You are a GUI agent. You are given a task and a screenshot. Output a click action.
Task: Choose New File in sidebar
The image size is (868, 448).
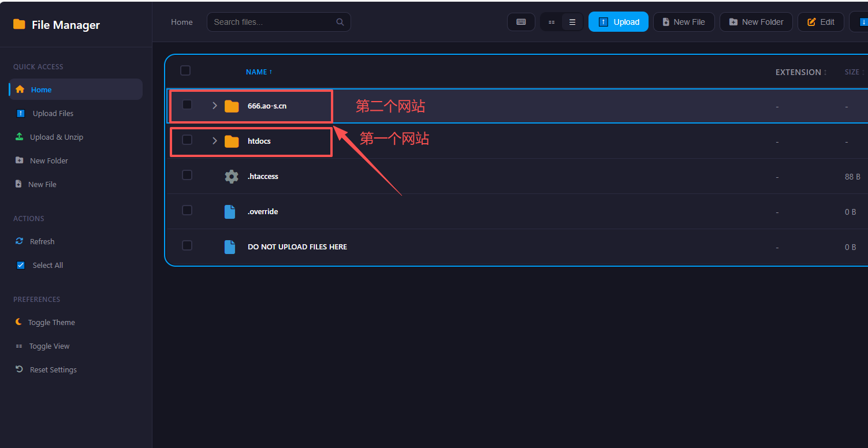[x=76, y=184]
